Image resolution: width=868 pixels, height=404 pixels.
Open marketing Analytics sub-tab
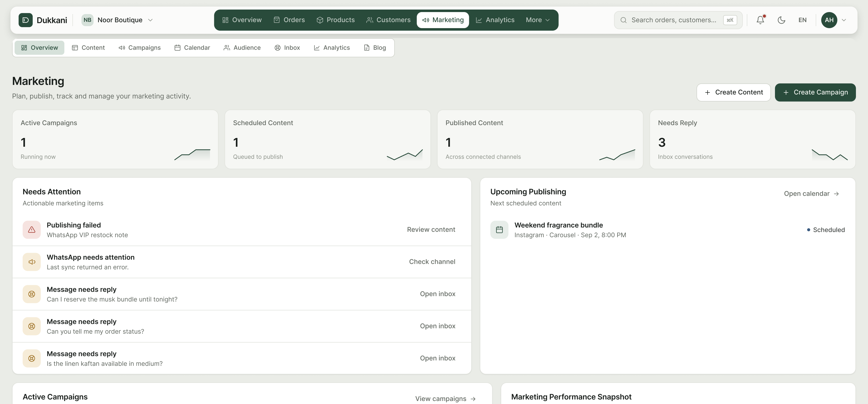click(x=332, y=48)
